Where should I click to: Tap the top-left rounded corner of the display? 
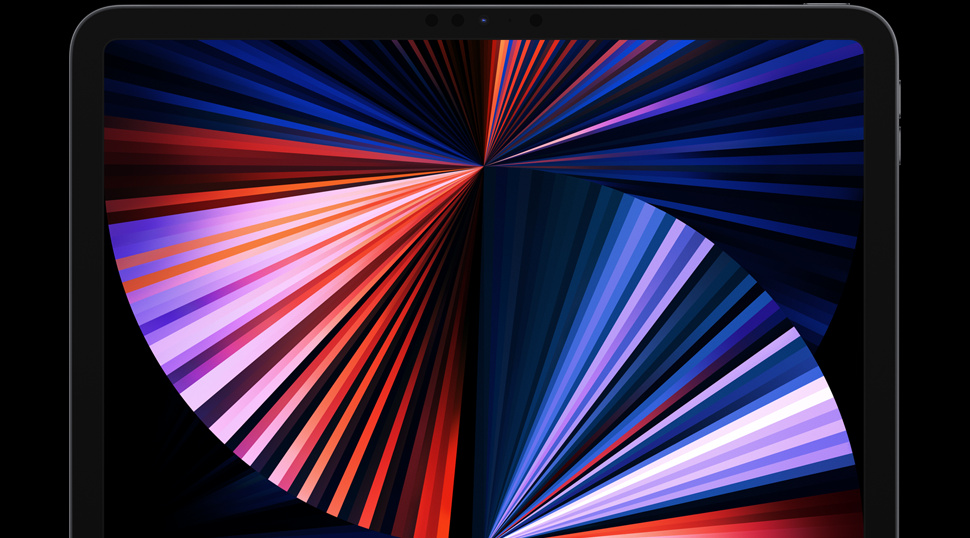tap(110, 46)
